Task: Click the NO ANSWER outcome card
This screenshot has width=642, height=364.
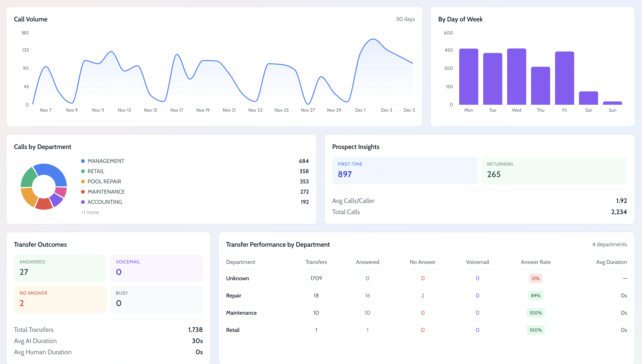Action: 60,299
